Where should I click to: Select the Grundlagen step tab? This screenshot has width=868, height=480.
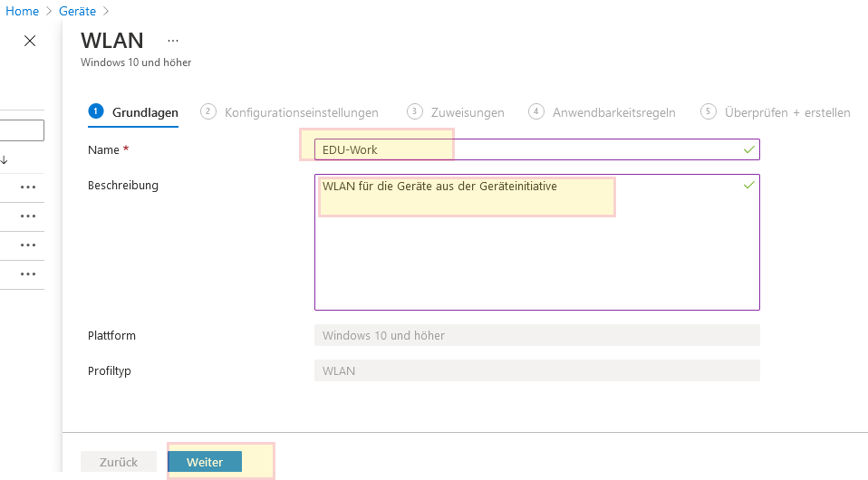144,112
